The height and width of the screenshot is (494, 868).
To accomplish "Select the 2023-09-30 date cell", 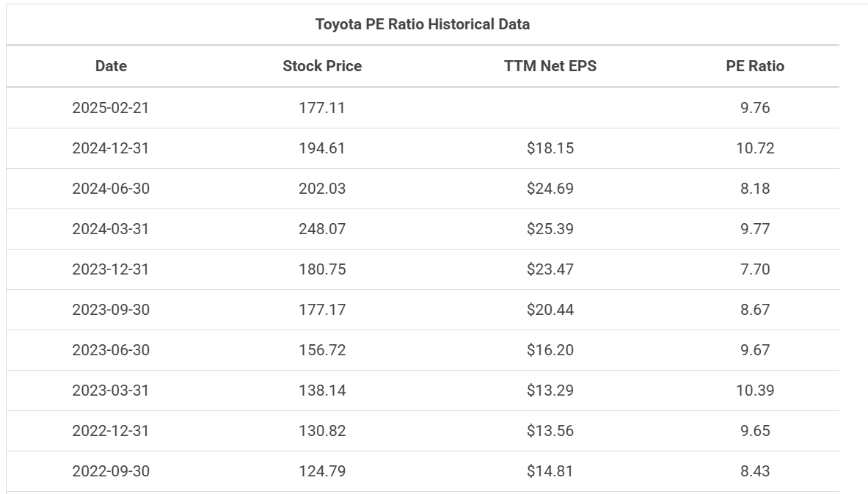I will click(x=111, y=310).
